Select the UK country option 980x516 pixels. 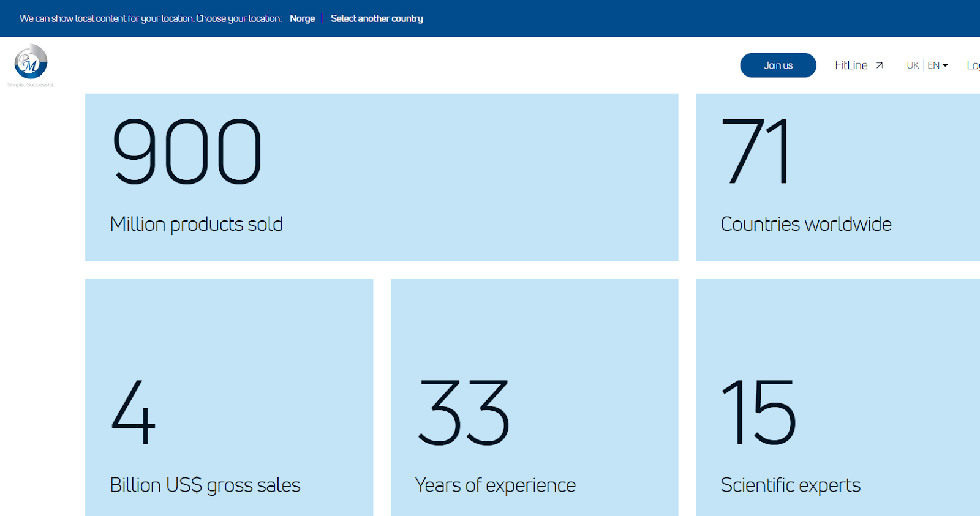[913, 65]
